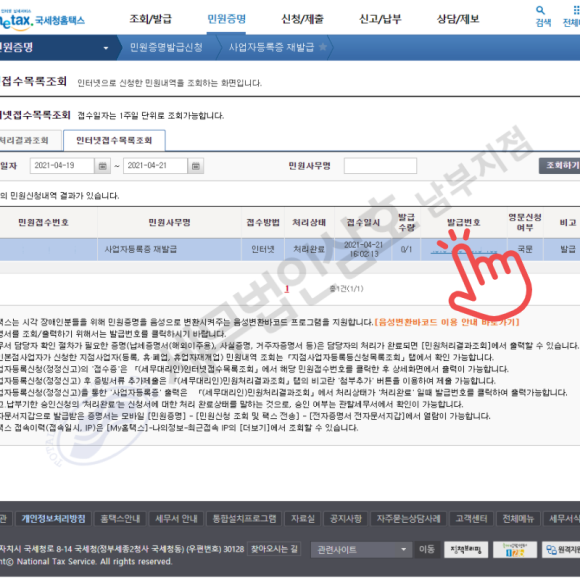Click the Hometax logo
The width and height of the screenshot is (580, 580).
[42, 20]
